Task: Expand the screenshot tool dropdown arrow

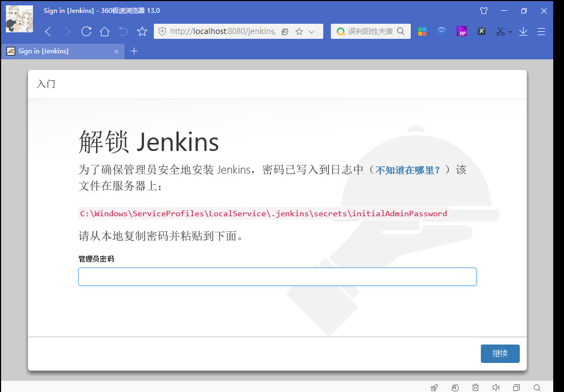Action: 510,32
